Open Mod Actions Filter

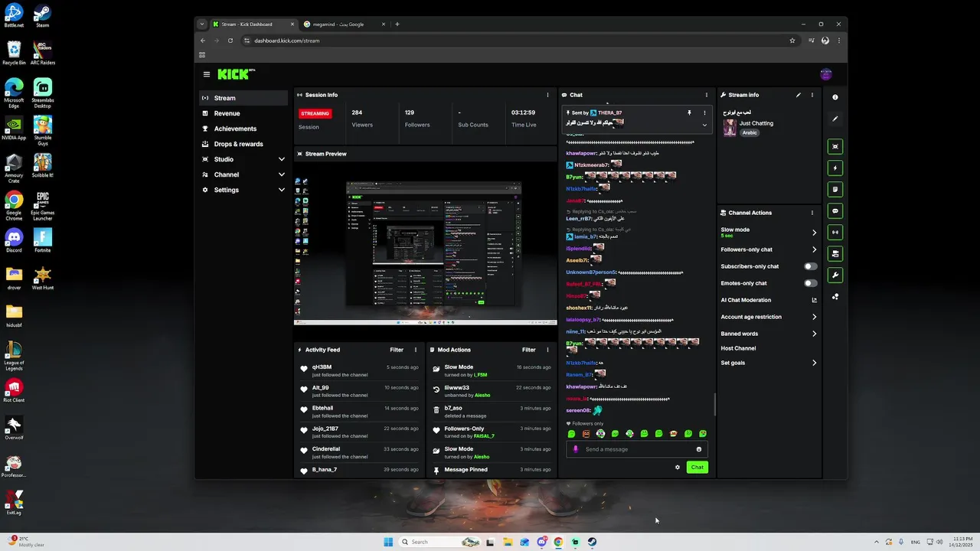click(529, 350)
